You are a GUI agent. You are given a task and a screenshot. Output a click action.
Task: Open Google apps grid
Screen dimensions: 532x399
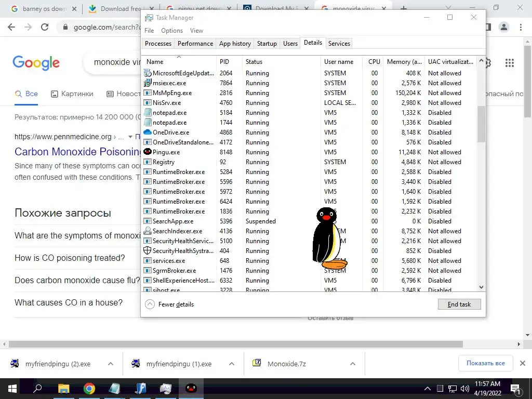pyautogui.click(x=509, y=63)
